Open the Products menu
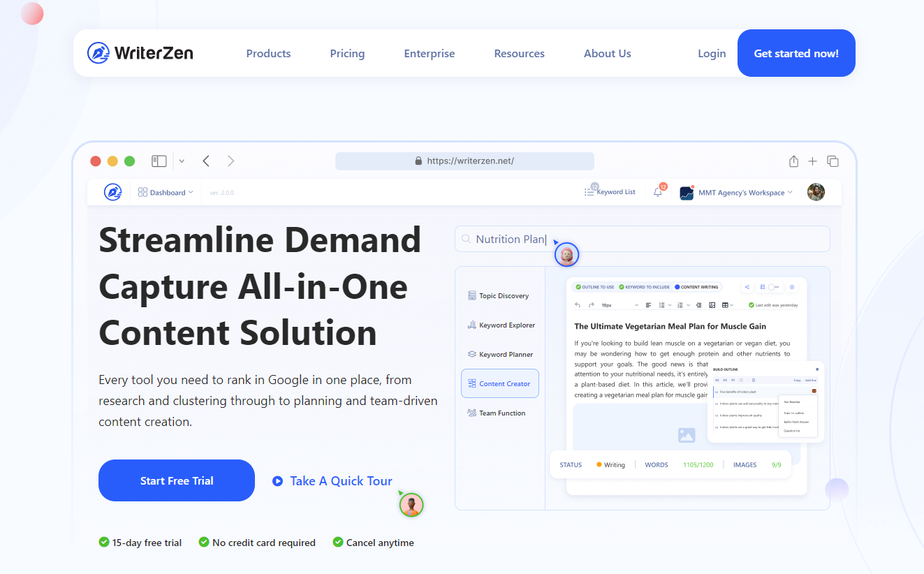 pyautogui.click(x=268, y=53)
